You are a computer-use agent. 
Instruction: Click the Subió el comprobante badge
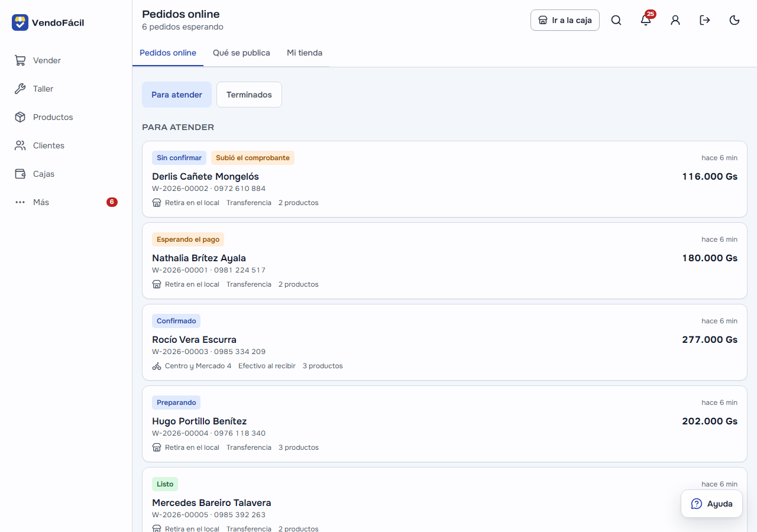click(253, 158)
